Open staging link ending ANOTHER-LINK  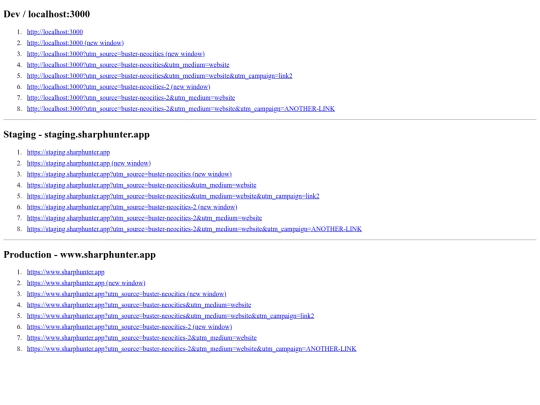(194, 229)
